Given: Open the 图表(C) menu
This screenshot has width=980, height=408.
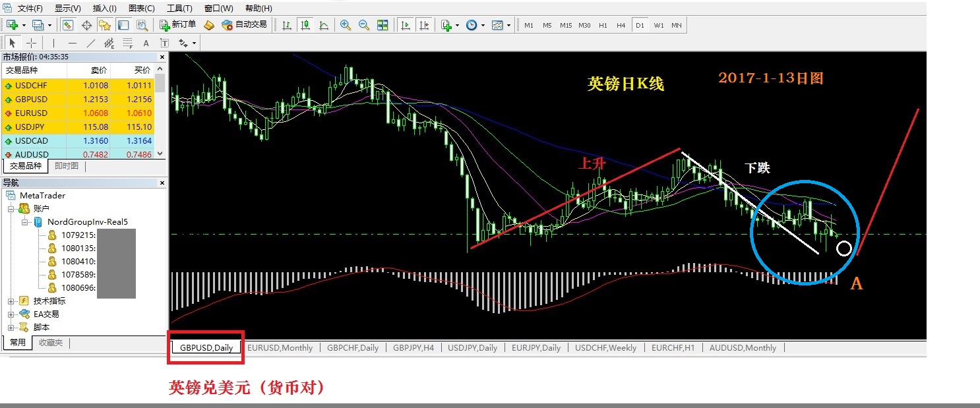Looking at the screenshot, I should [x=142, y=9].
